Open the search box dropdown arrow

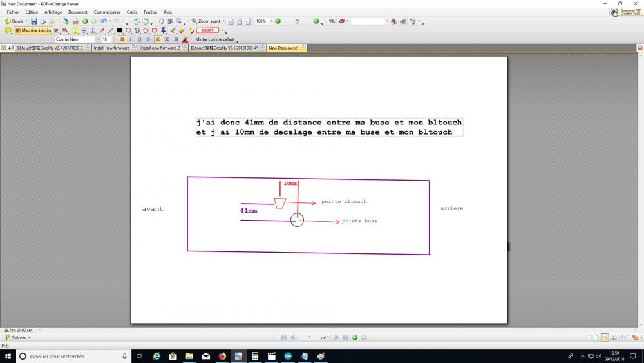(x=387, y=21)
